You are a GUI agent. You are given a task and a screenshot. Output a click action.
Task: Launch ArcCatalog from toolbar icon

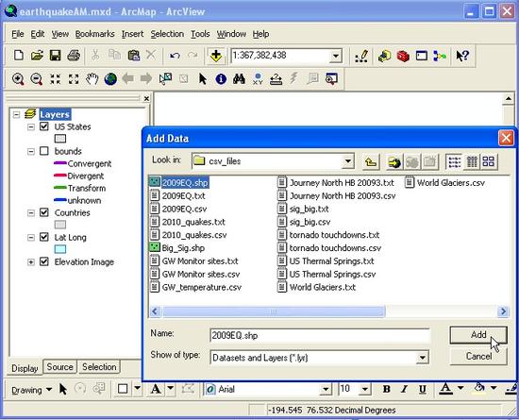(384, 56)
